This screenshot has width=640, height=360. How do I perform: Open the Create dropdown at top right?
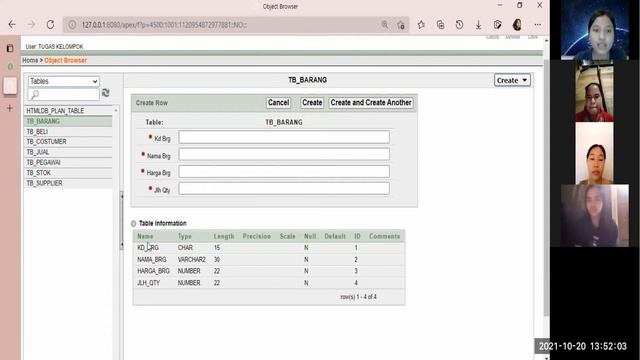[512, 80]
